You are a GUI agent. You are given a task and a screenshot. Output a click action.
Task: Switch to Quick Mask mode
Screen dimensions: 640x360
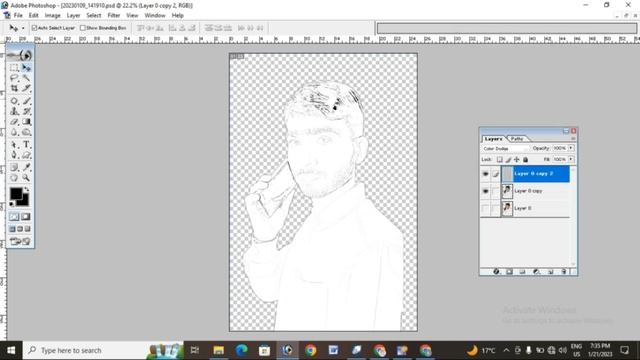[26, 217]
